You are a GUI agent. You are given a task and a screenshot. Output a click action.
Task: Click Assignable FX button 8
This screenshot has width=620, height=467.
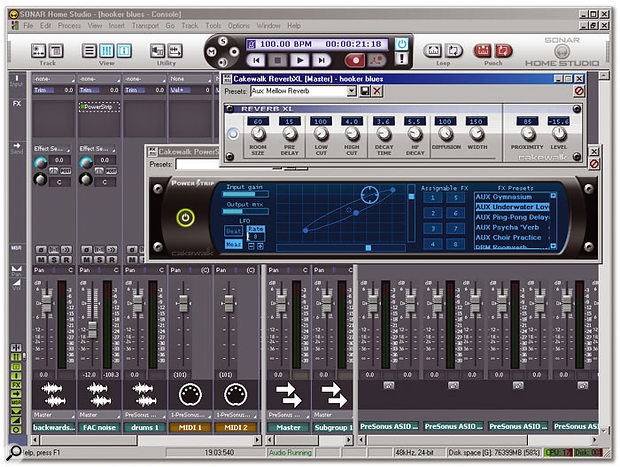(x=456, y=244)
